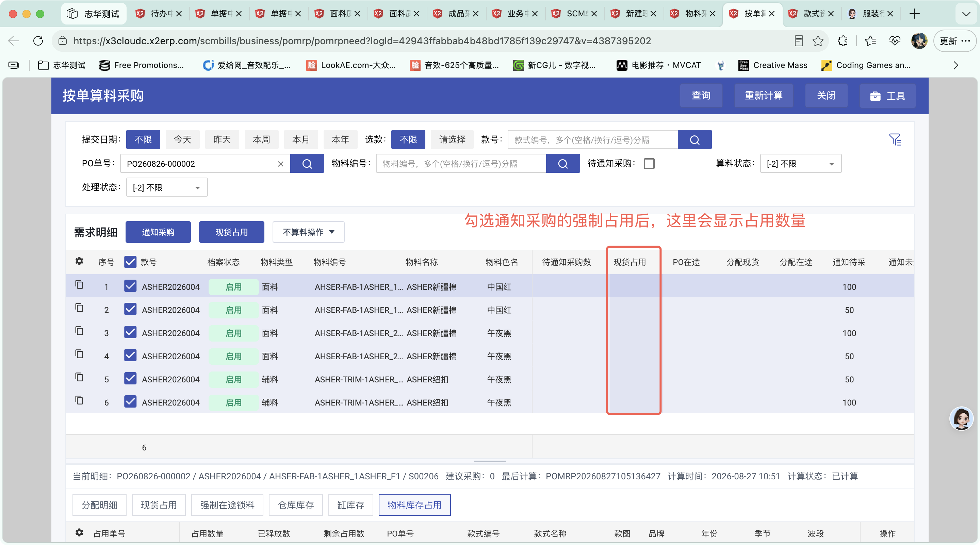Open 算料状态 dropdown

tap(800, 164)
